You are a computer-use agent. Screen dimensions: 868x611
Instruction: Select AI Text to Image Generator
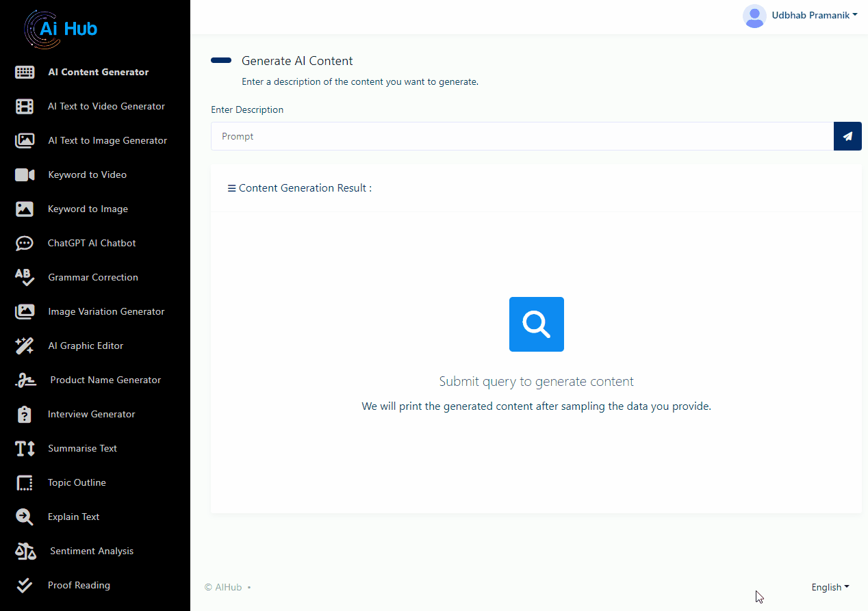pos(107,140)
